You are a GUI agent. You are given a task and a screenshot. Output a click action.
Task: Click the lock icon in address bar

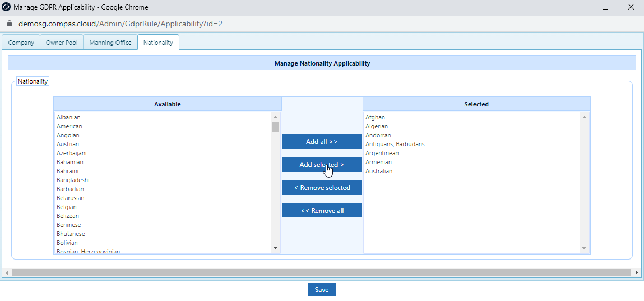click(10, 24)
